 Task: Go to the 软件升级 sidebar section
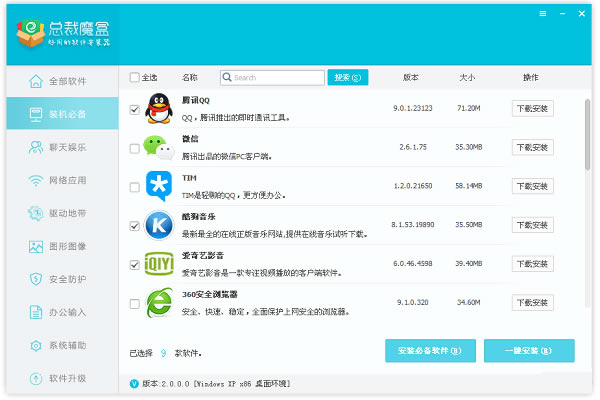60,378
